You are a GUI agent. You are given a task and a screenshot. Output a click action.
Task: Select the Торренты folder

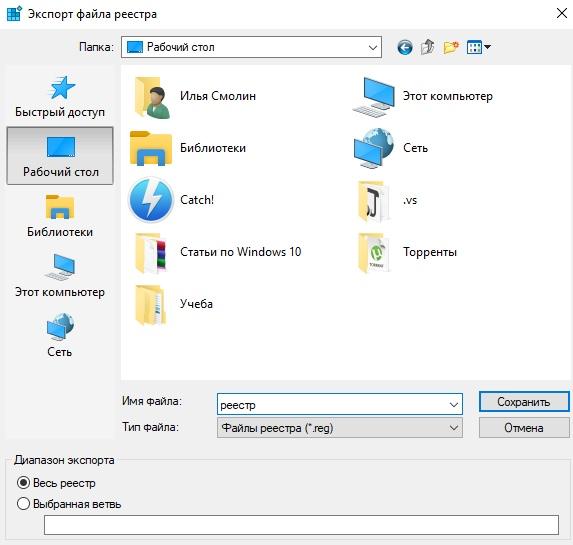point(406,252)
